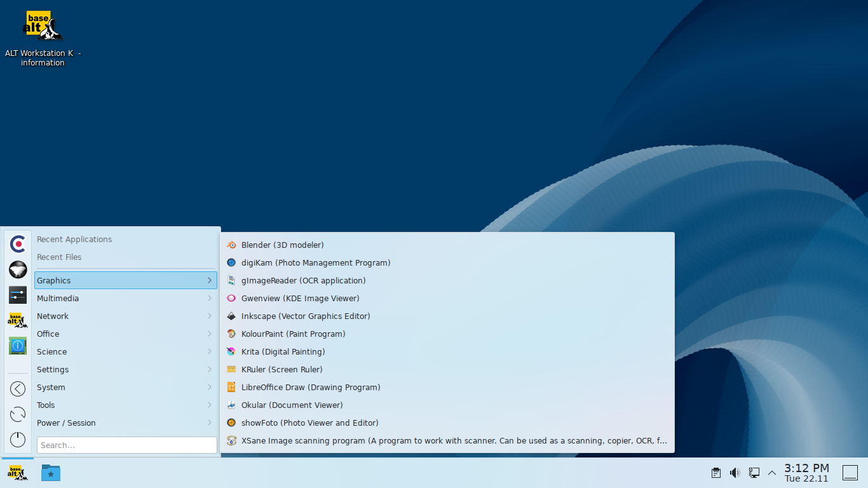
Task: Click the Okular icon
Action: click(231, 405)
